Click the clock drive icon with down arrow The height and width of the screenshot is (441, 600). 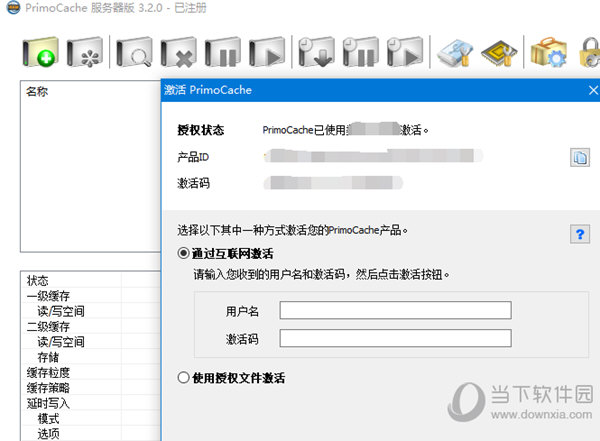coord(316,52)
